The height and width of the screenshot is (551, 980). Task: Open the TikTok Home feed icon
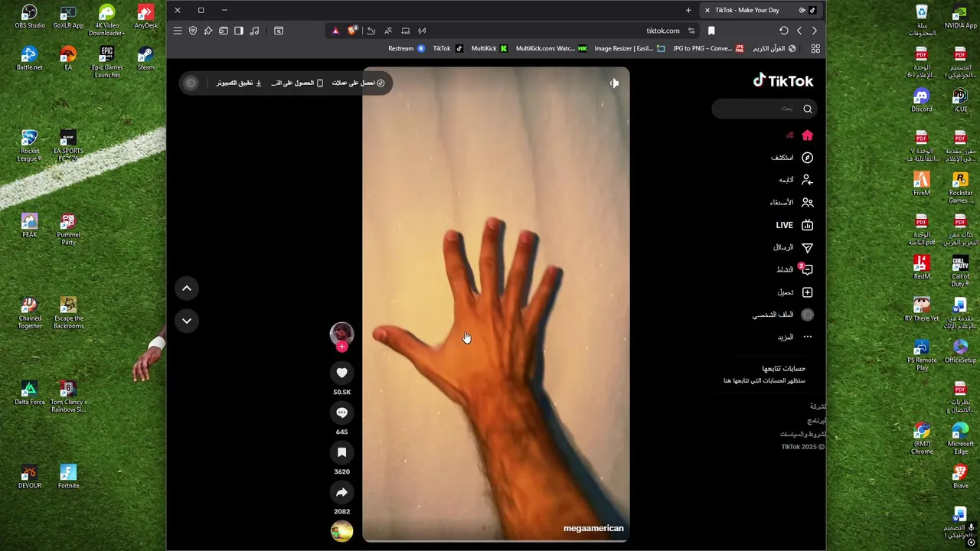click(x=807, y=135)
